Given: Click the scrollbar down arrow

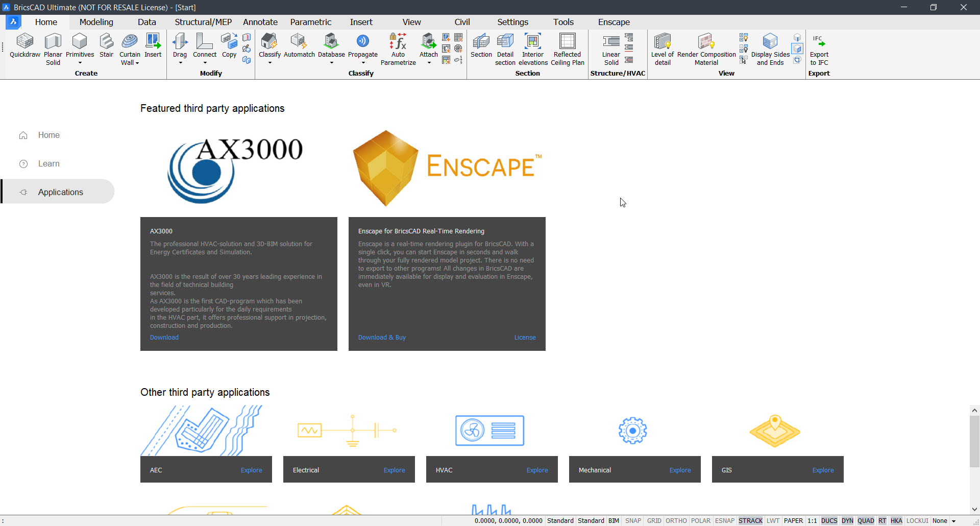Looking at the screenshot, I should 974,509.
